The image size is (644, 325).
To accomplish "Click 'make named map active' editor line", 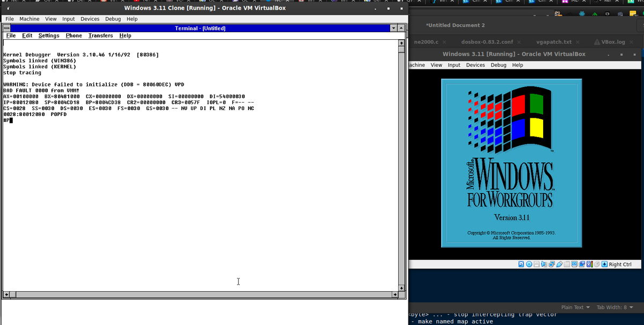I will coord(455,321).
